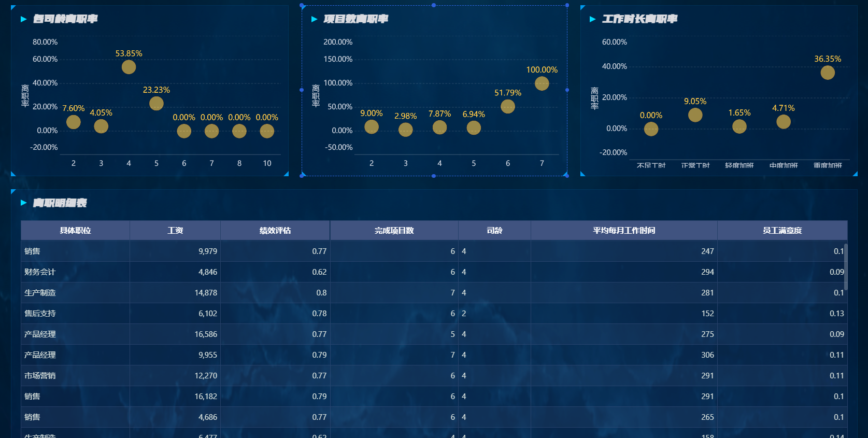868x438 pixels.
Task: Sort by the 工资 column header
Action: coord(175,230)
